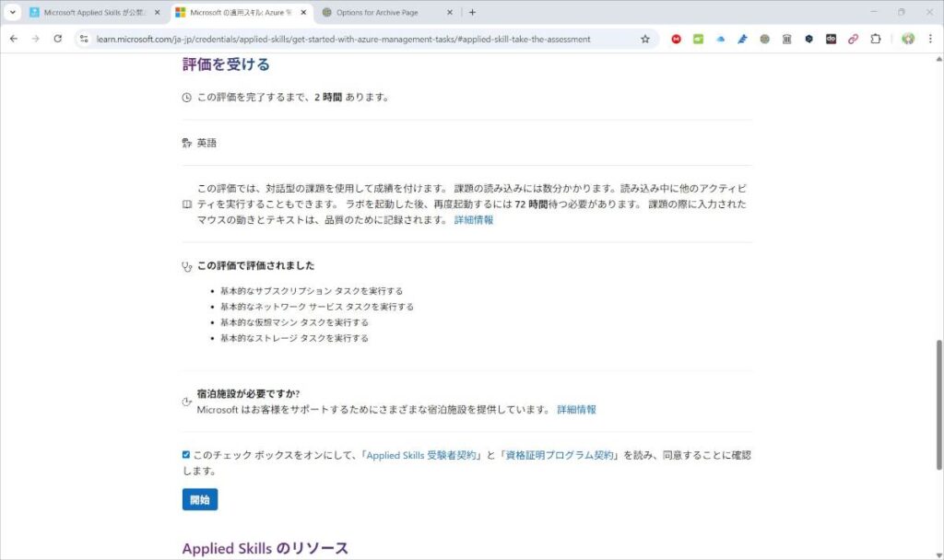Viewport: 944px width, 560px height.
Task: Click 基本的なネットワーク サービス タスクを実行する bullet
Action: coord(317,307)
